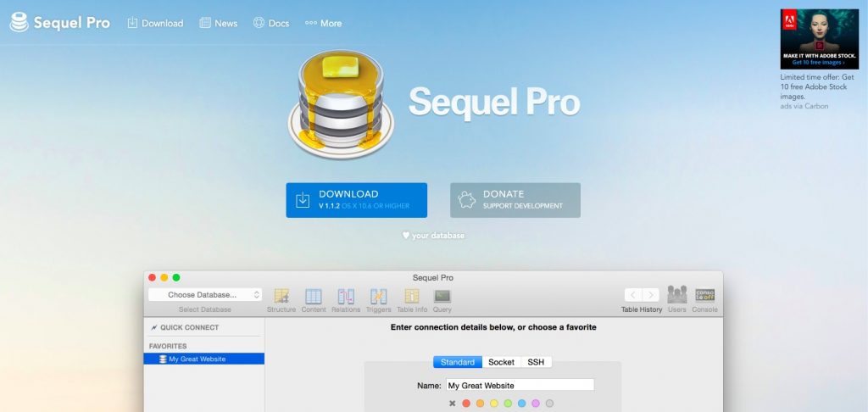Pick the yellow connection color
The width and height of the screenshot is (868, 412).
(494, 404)
